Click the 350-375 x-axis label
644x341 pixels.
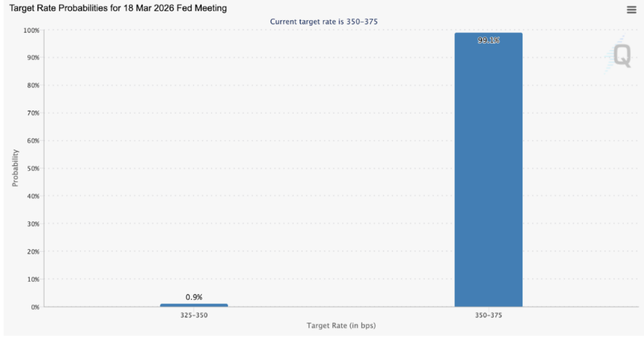click(488, 315)
